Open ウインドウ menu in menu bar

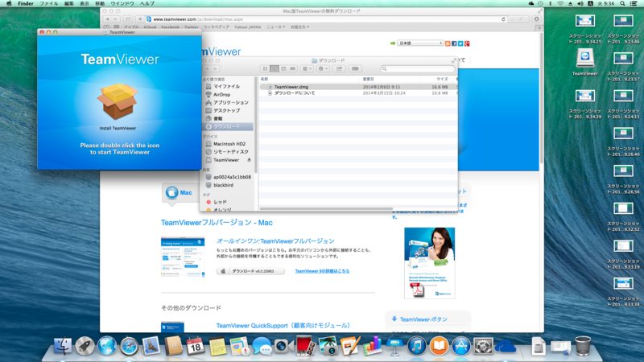click(122, 4)
